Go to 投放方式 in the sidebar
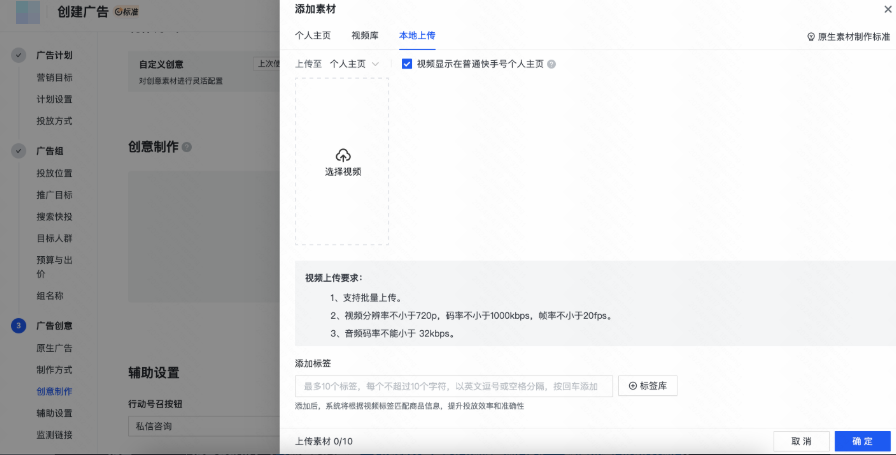The image size is (896, 455). click(x=54, y=121)
